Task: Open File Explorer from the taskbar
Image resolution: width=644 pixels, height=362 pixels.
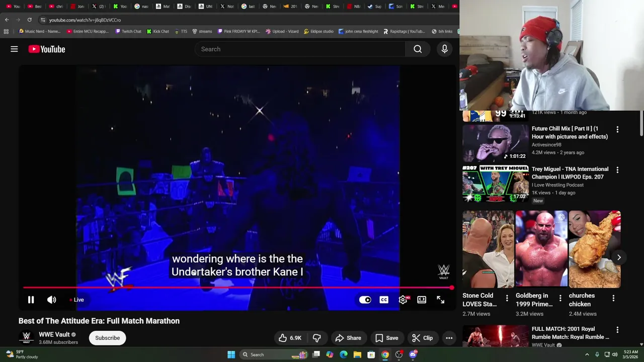Action: click(x=357, y=354)
